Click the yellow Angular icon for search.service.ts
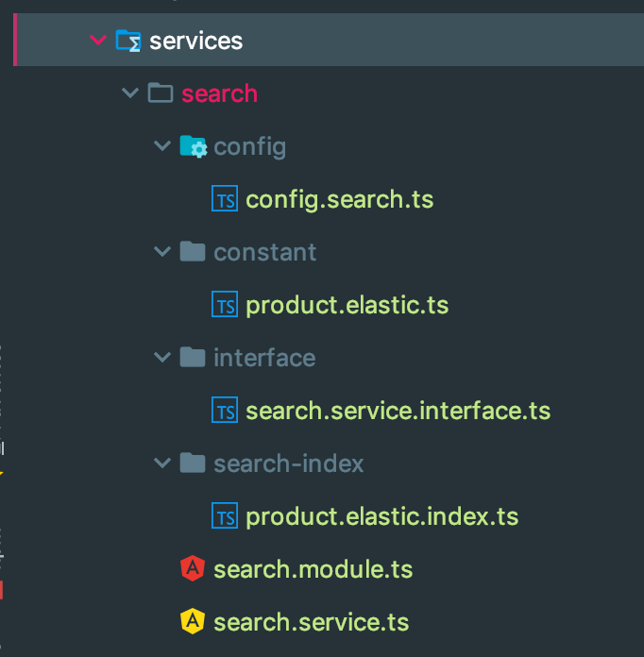 pyautogui.click(x=193, y=622)
